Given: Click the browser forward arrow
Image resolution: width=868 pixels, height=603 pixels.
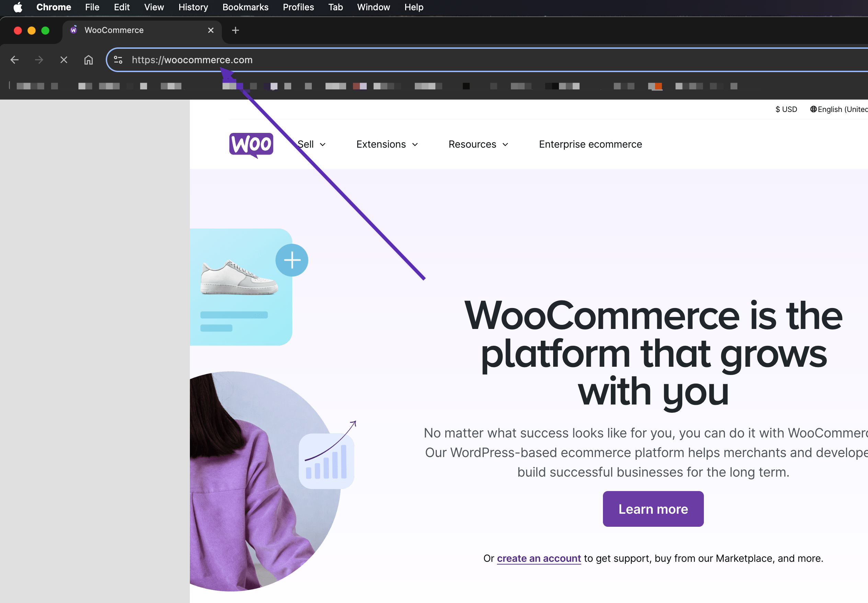Looking at the screenshot, I should [39, 60].
